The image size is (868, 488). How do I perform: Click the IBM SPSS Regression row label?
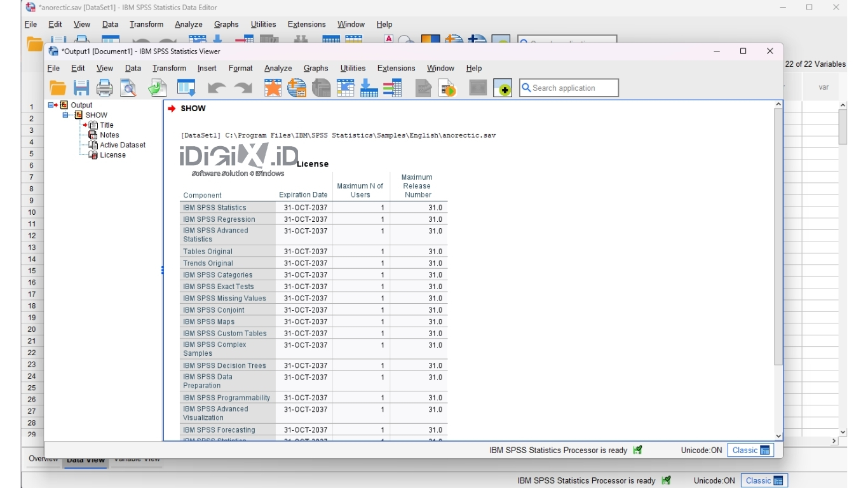(219, 219)
